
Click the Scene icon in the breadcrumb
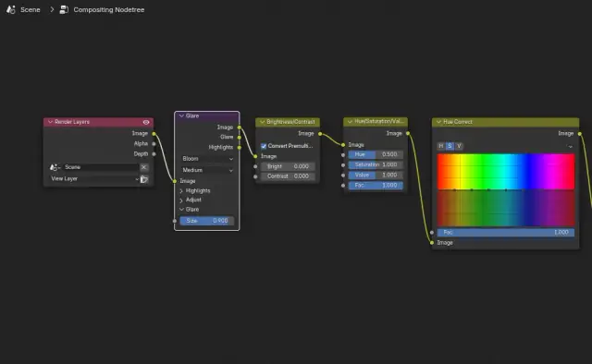click(x=10, y=9)
